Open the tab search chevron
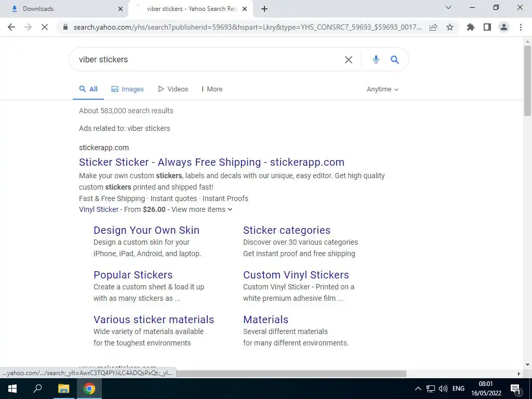 pos(448,7)
